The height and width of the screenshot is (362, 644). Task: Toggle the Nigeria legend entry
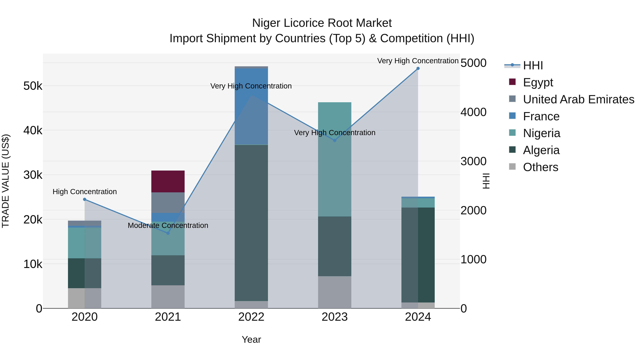click(535, 133)
